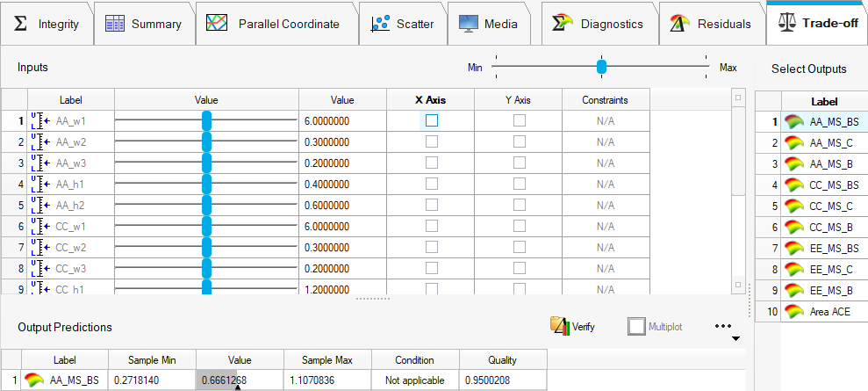The image size is (868, 391).
Task: Check Y Axis box for AA_w1
Action: pyautogui.click(x=520, y=120)
